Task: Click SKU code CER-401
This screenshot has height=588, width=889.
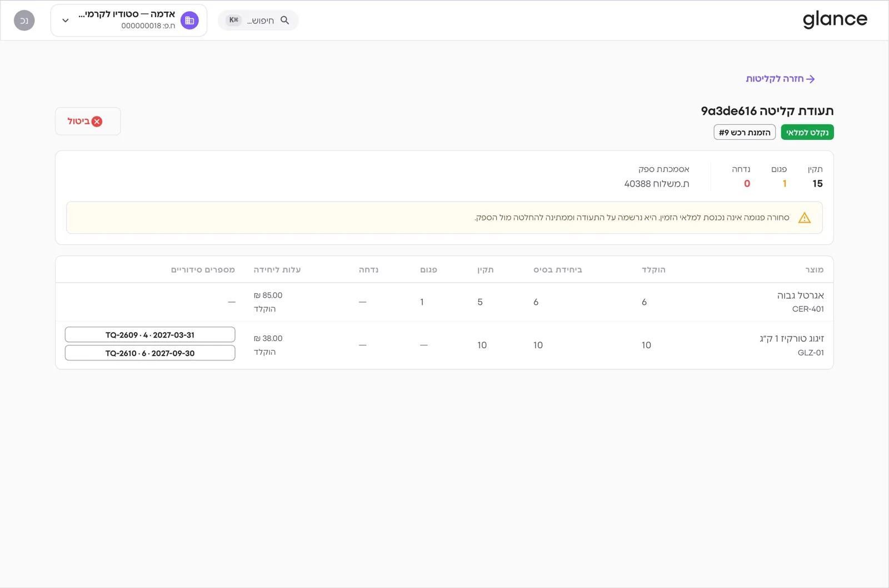Action: (x=808, y=309)
